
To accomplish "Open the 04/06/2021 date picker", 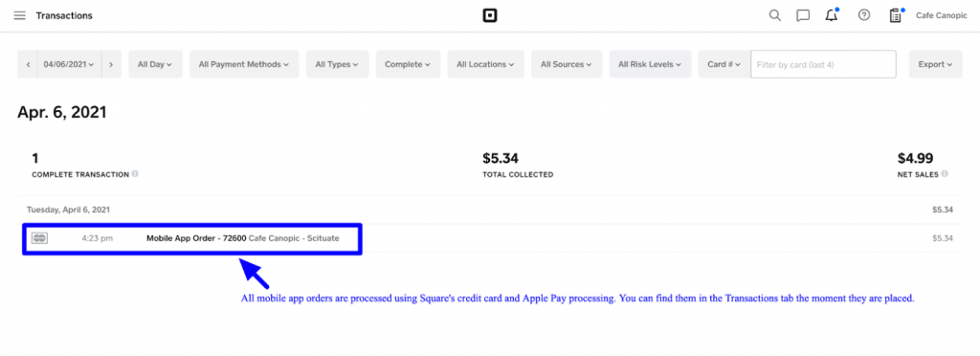I will pyautogui.click(x=69, y=64).
